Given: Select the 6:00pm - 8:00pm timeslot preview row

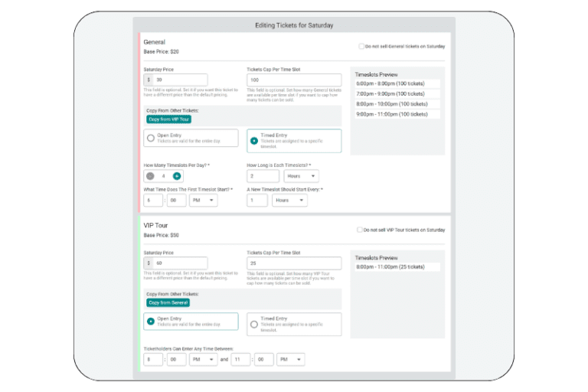Looking at the screenshot, I should point(397,84).
